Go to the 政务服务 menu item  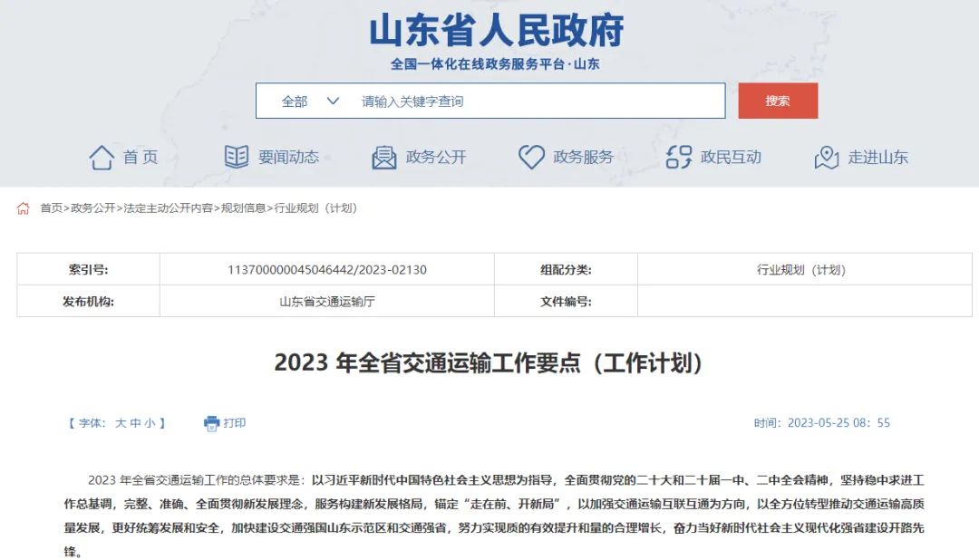pyautogui.click(x=583, y=158)
